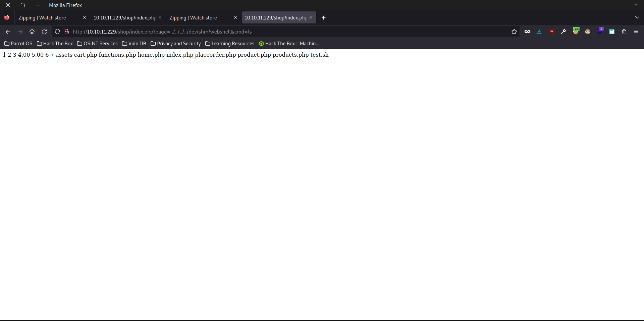Click the URL address bar field
Screen dimensions: 644x321
tap(285, 32)
